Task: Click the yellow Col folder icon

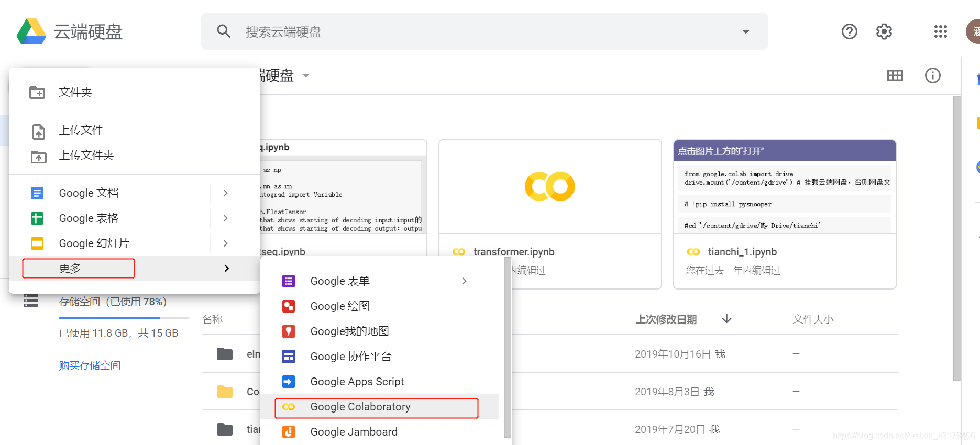Action: [x=225, y=392]
